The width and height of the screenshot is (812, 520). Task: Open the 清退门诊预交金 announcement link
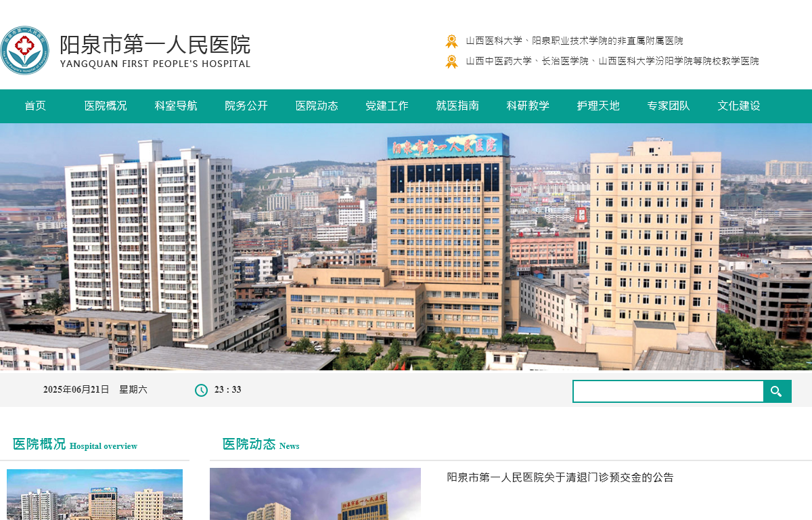[x=560, y=477]
